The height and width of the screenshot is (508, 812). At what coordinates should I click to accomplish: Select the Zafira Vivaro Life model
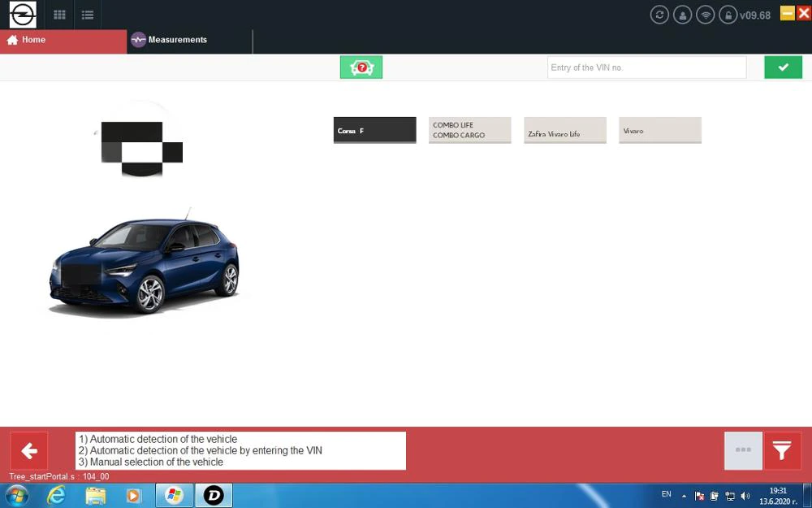tap(564, 130)
